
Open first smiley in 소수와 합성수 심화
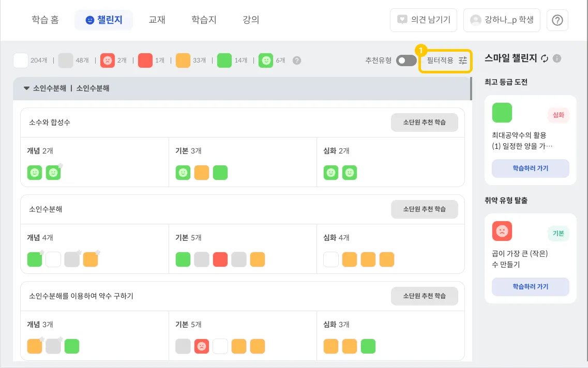pos(331,173)
